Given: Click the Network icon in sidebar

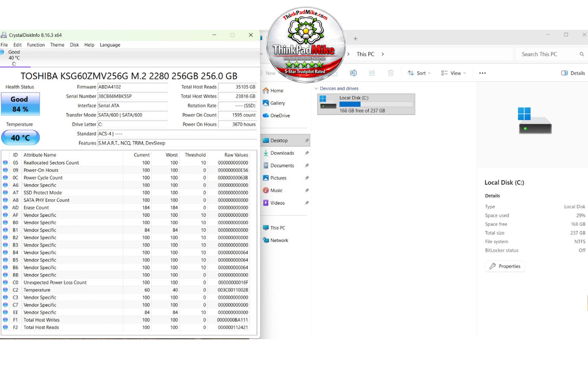Looking at the screenshot, I should coord(266,240).
